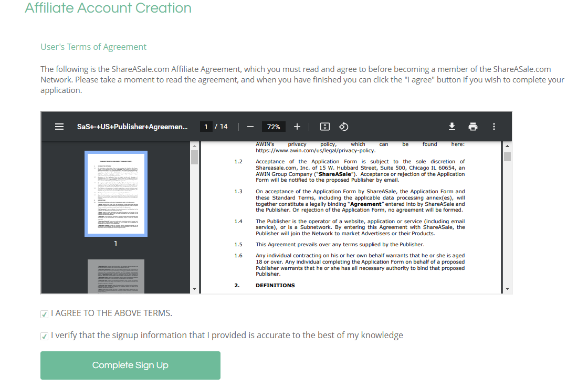Click the '/ 14' total page count

[221, 127]
